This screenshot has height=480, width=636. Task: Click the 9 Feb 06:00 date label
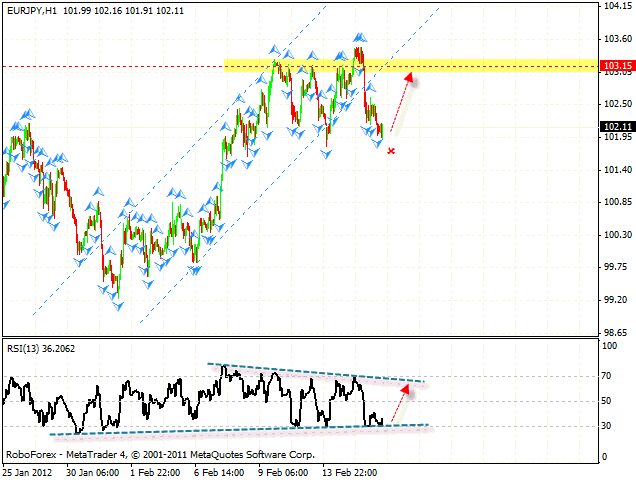coord(283,473)
